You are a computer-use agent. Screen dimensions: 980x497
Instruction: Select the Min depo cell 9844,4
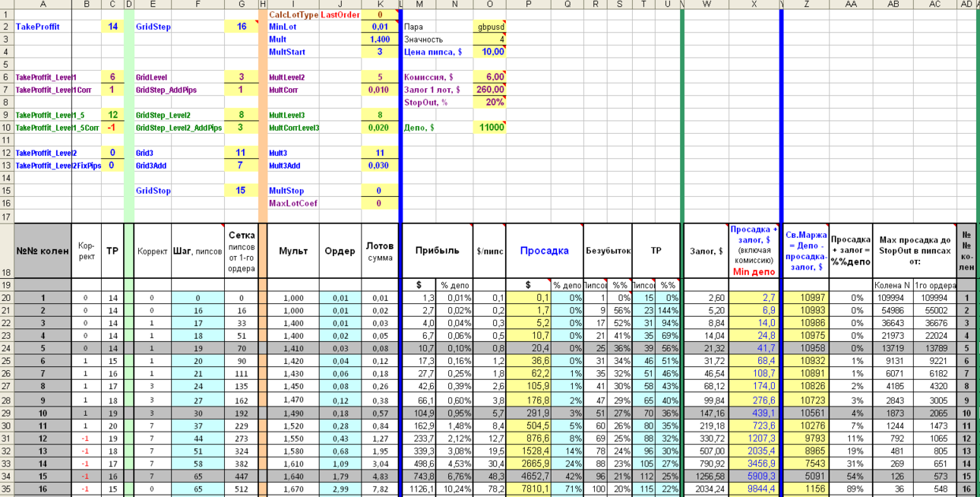pos(754,489)
